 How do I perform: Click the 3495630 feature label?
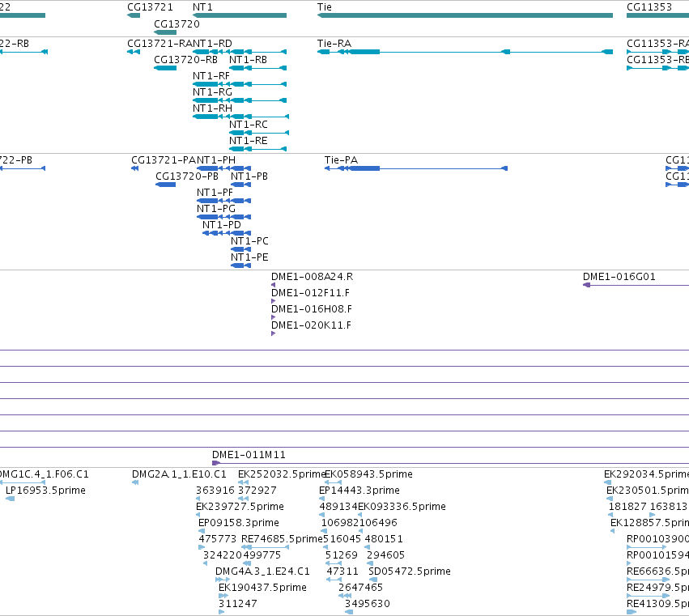pos(368,604)
